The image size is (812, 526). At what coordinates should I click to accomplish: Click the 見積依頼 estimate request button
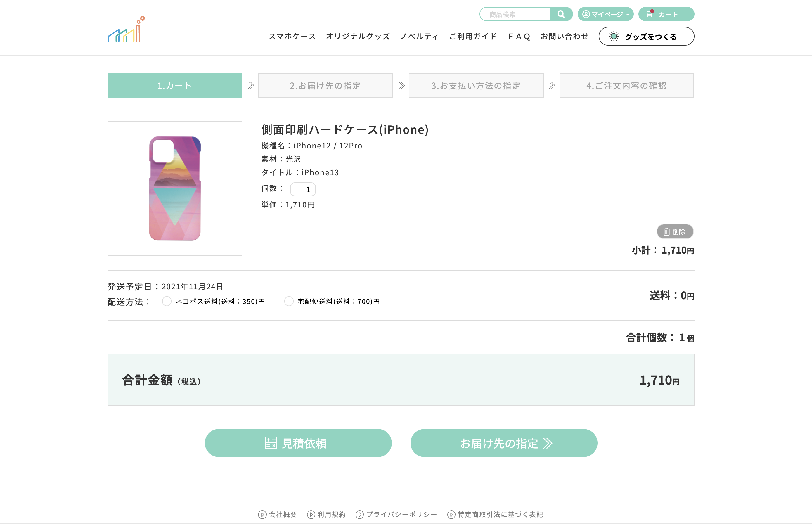tap(298, 443)
